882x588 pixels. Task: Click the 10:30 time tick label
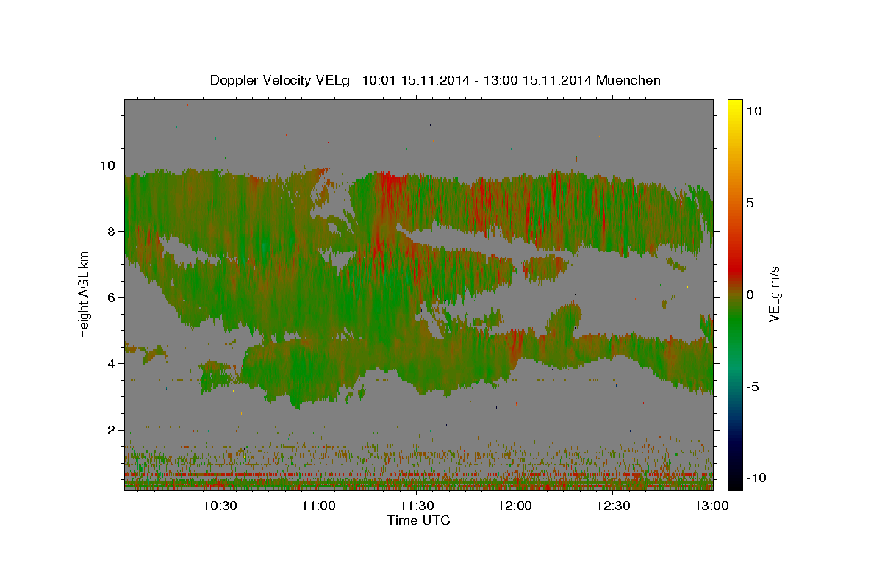click(220, 506)
